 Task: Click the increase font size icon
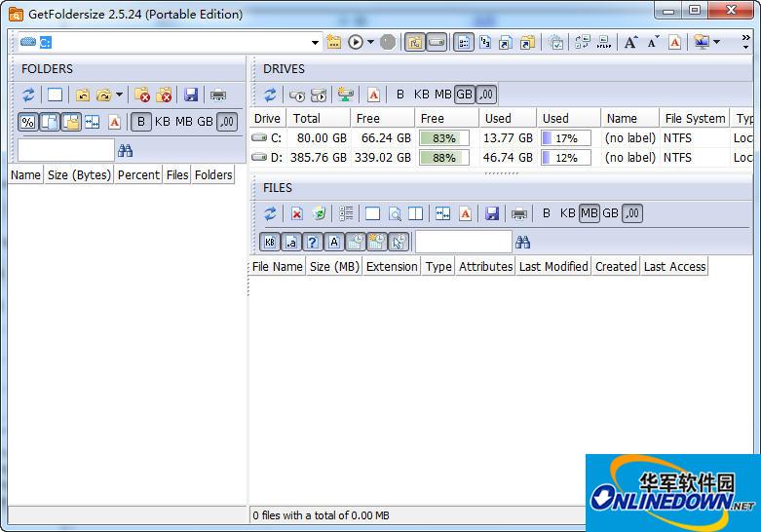tap(631, 42)
